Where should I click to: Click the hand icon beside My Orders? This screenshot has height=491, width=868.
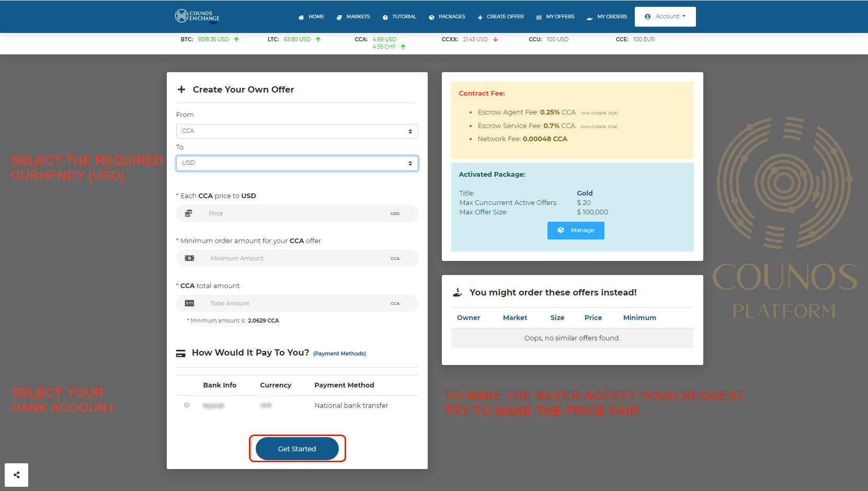590,18
